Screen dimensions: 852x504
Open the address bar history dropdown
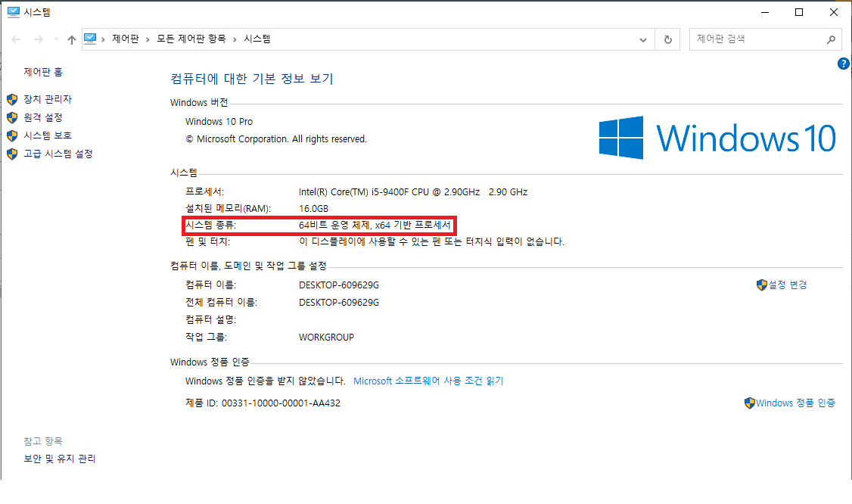(643, 39)
